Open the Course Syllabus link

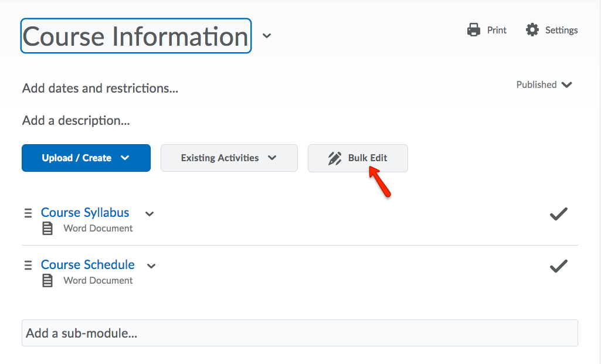tap(85, 213)
